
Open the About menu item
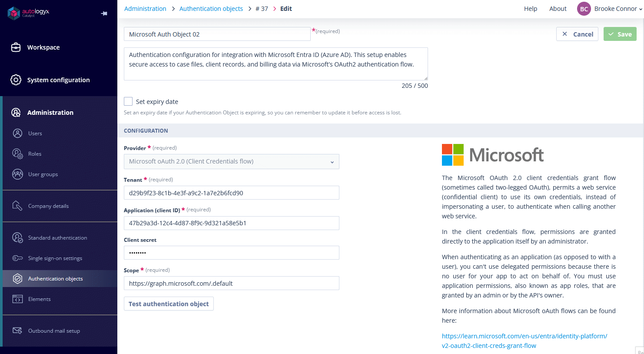point(558,9)
